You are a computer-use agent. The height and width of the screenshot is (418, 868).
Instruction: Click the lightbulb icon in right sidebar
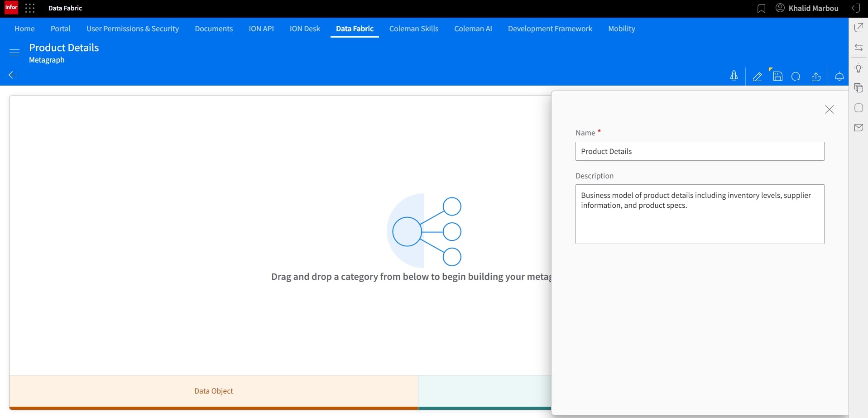pos(858,68)
